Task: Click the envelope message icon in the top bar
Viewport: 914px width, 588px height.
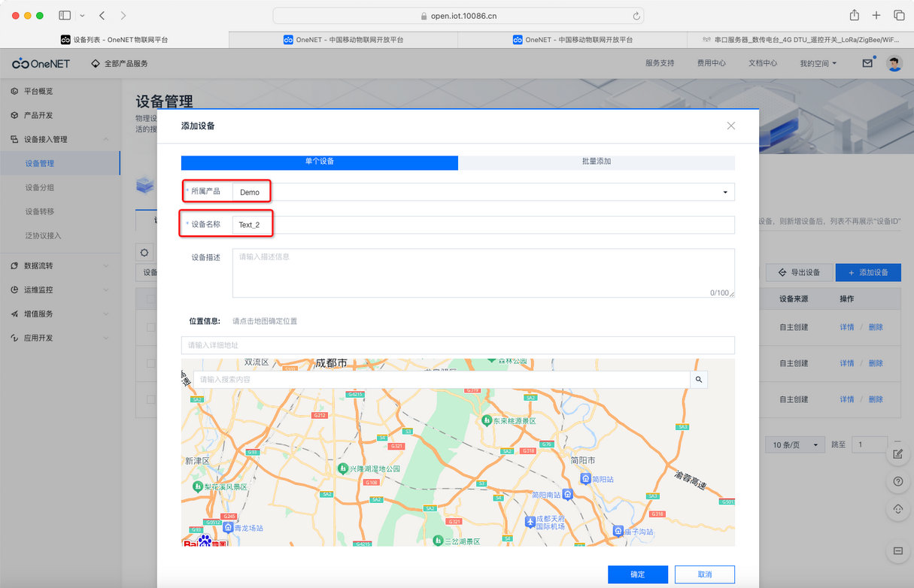Action: click(867, 63)
